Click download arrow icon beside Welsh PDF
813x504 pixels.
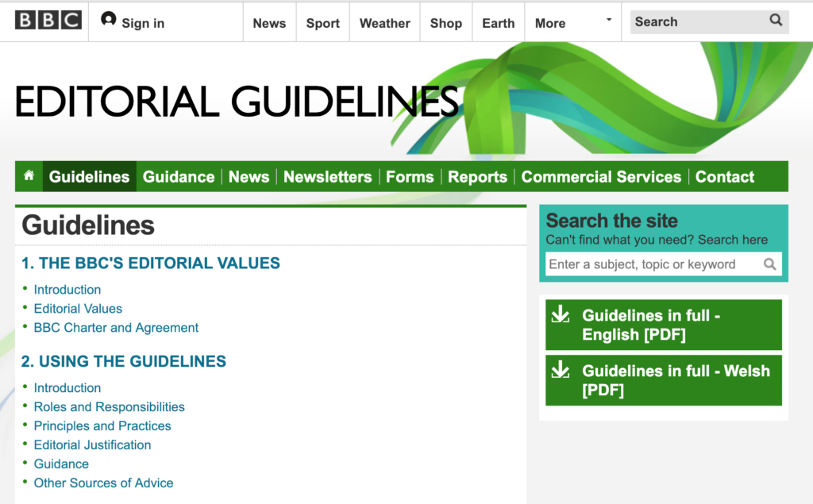(x=561, y=370)
